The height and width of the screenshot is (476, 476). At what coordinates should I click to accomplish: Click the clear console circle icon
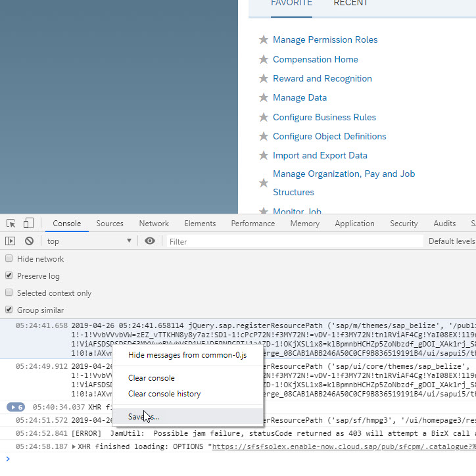29,241
